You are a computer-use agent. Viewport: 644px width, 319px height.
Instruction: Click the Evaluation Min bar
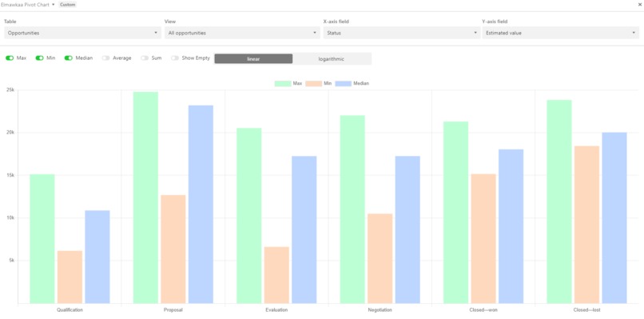click(x=276, y=275)
